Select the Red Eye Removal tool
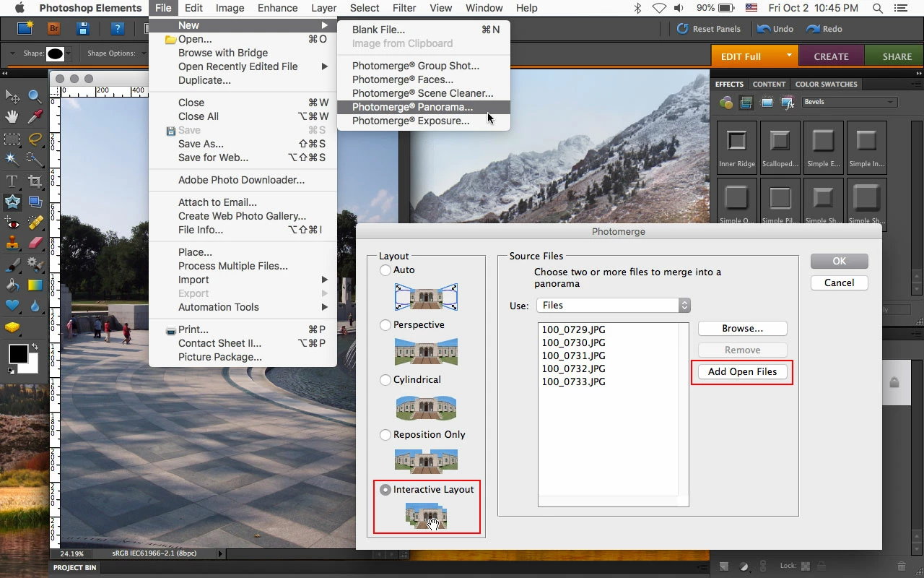 coord(12,223)
